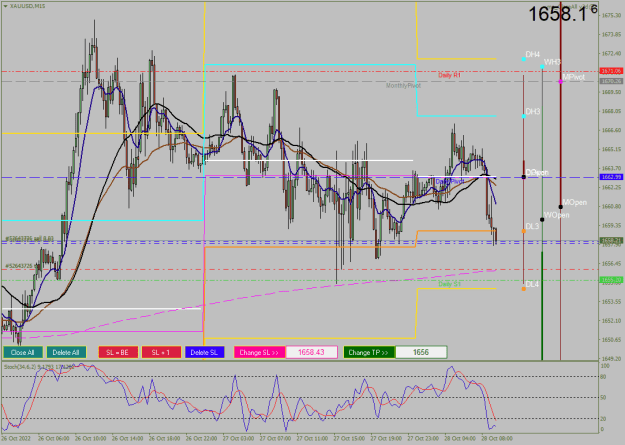Click the orange marker dot beside DL4
The image size is (625, 445).
coord(524,289)
